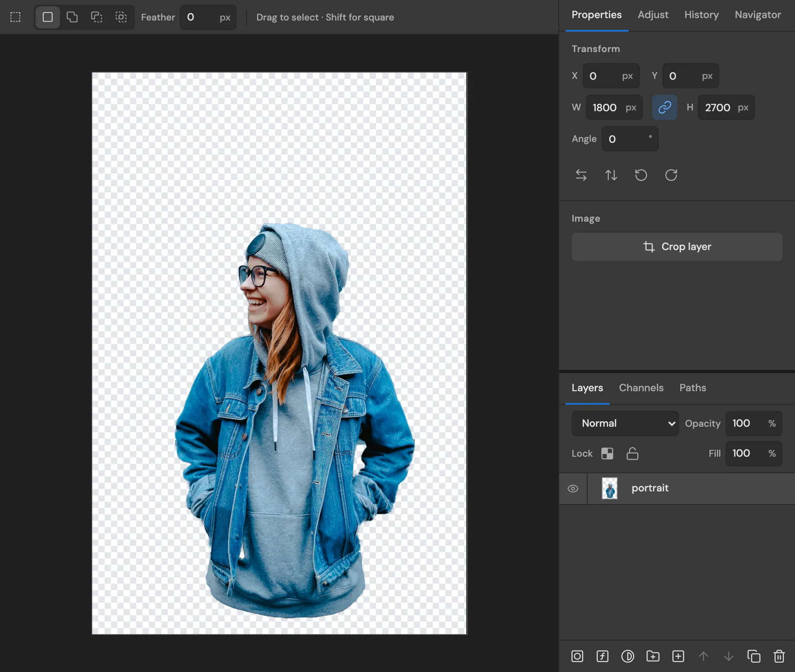Toggle lock transparent pixels
Screen dimensions: 795x672
pos(607,454)
